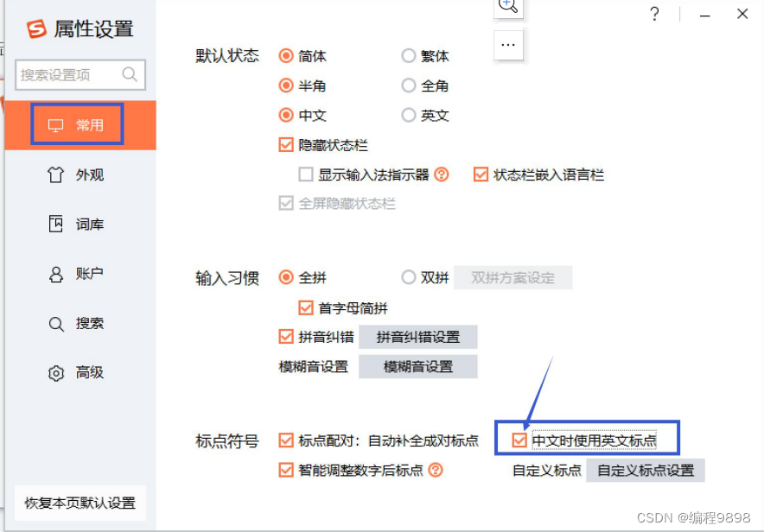Open the 拼音纠错设置 button

[x=418, y=337]
